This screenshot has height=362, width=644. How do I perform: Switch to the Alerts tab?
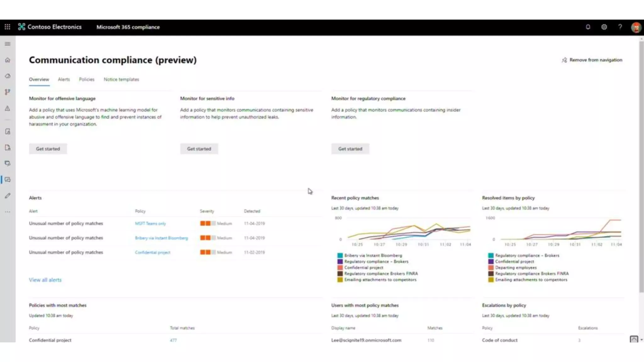pos(64,80)
